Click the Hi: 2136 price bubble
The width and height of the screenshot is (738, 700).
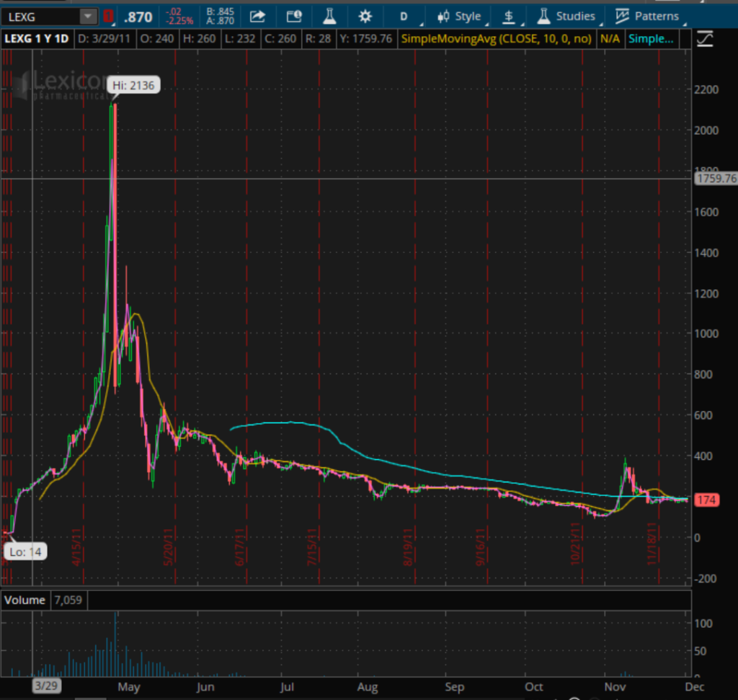133,85
